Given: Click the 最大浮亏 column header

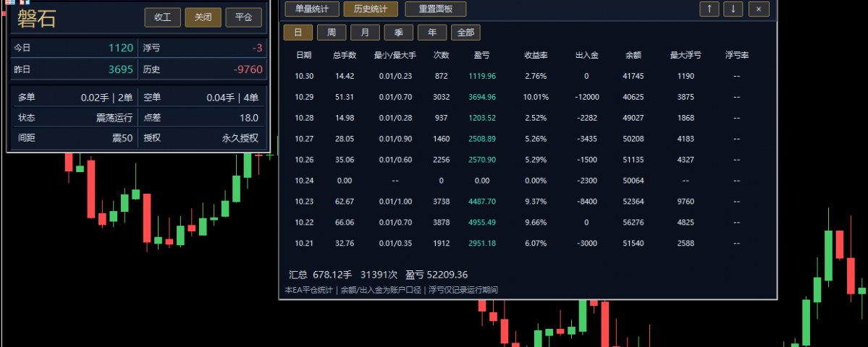Looking at the screenshot, I should [x=686, y=55].
